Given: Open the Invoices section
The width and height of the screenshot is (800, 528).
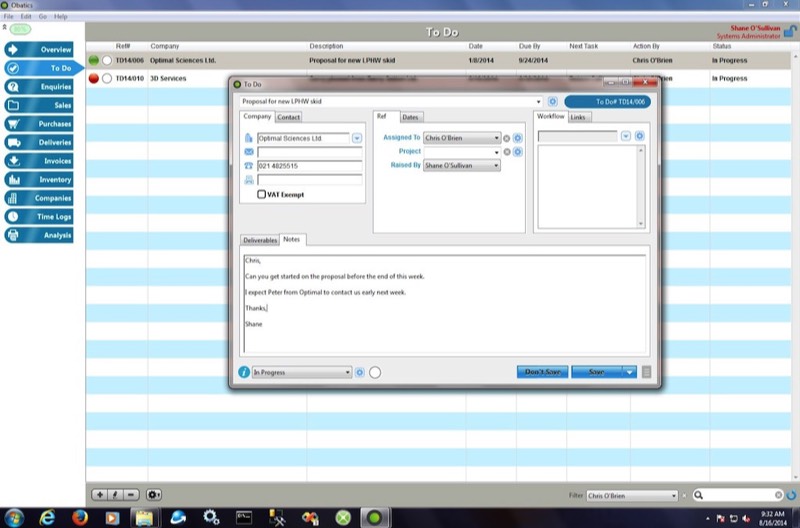Looking at the screenshot, I should click(39, 161).
